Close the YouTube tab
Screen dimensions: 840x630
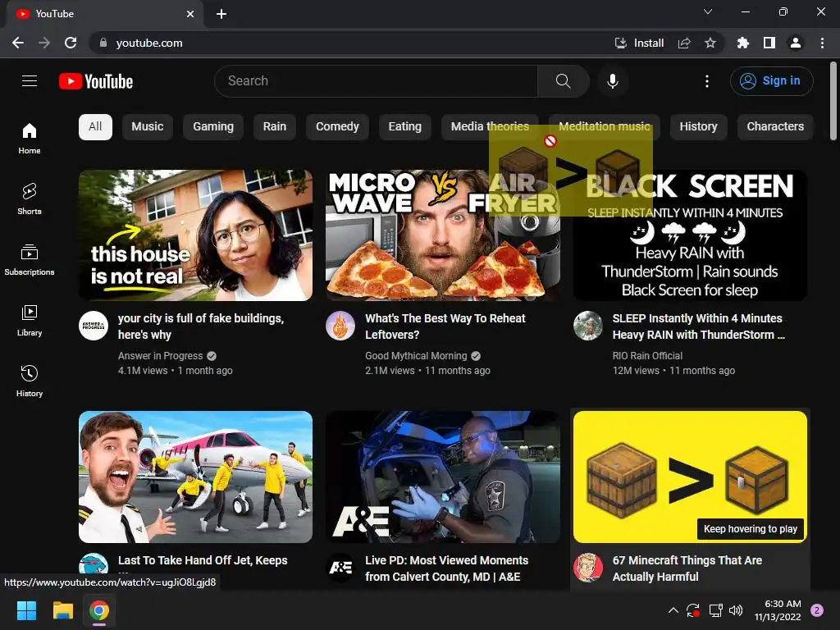(190, 14)
